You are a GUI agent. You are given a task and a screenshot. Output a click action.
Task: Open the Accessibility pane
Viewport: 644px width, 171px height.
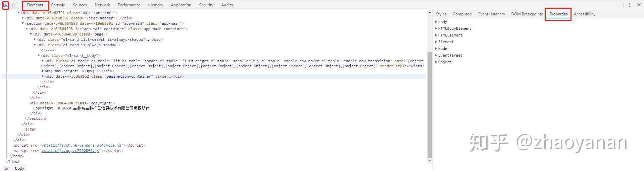(x=585, y=14)
